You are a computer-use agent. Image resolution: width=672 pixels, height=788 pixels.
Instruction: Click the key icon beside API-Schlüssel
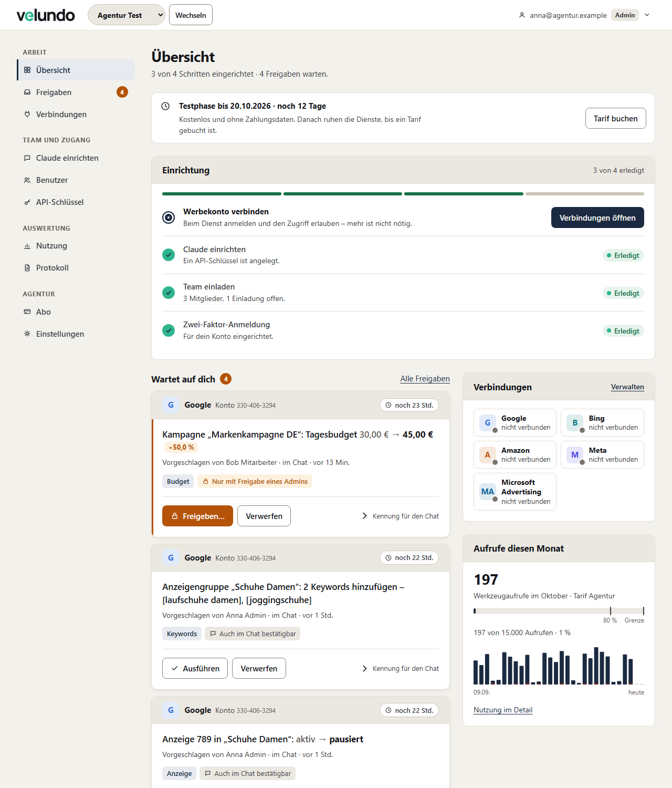tap(27, 202)
